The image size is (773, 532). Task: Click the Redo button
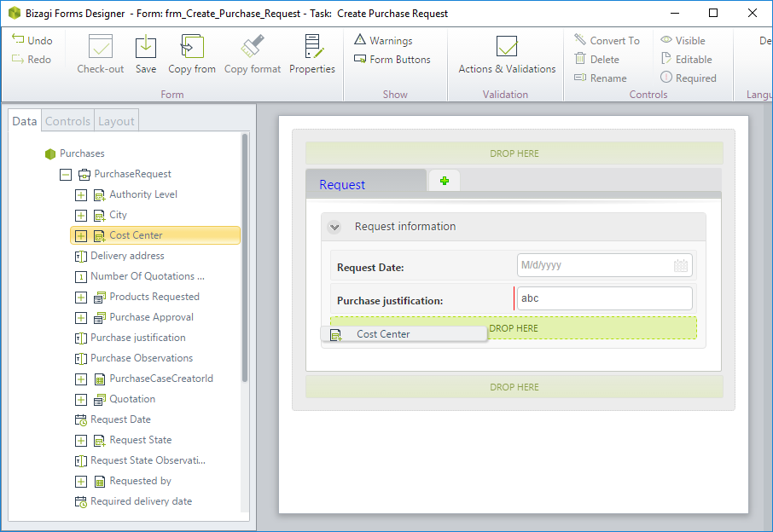pos(32,59)
